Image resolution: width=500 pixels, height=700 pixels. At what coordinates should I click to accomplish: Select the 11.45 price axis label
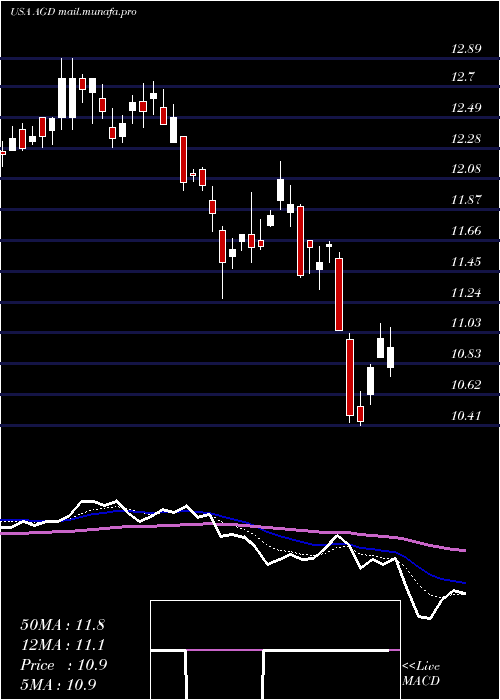[466, 262]
